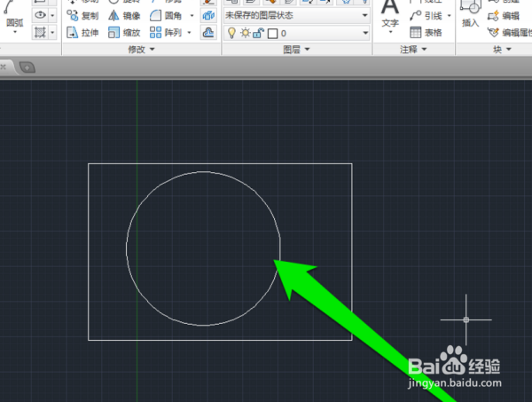This screenshot has width=532, height=402.
Task: Choose the Ellipse tool icon
Action: (40, 15)
